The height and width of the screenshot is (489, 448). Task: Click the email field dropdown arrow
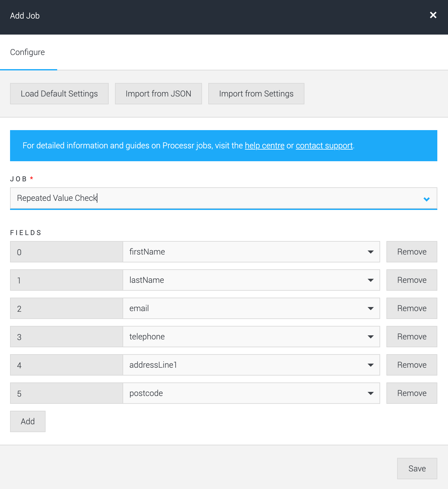pos(371,308)
